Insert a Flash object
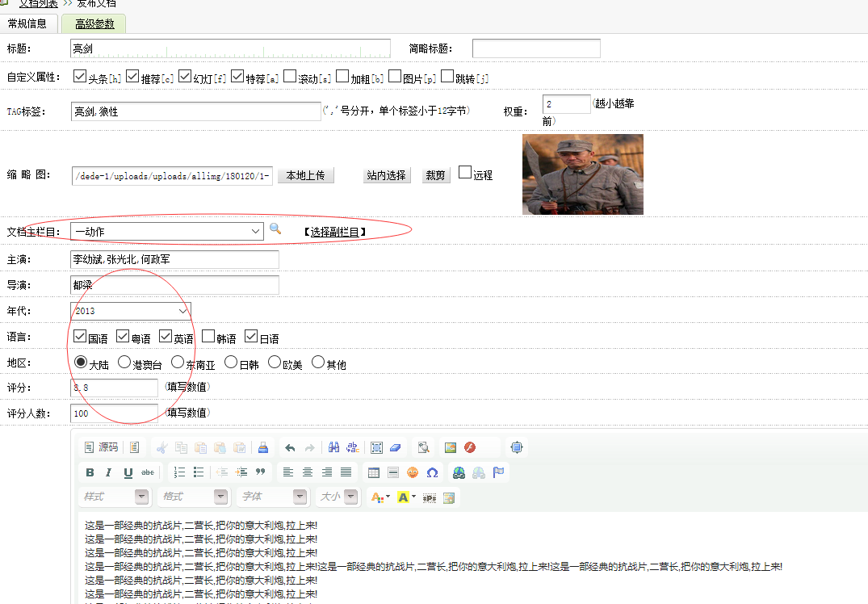The height and width of the screenshot is (604, 868). pyautogui.click(x=470, y=447)
